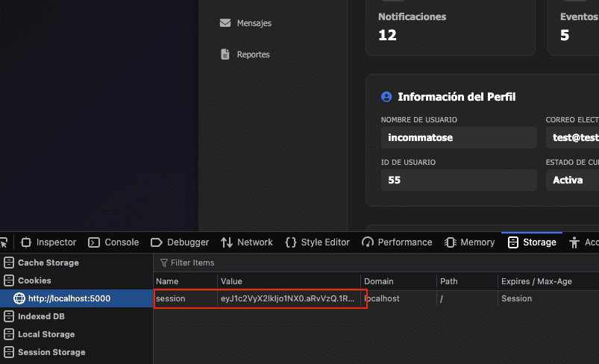Select the Performance tab
The image size is (599, 364).
click(397, 242)
